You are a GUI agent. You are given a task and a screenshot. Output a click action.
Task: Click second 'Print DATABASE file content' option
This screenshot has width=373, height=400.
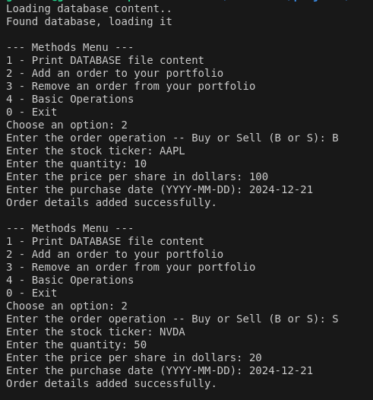tap(105, 241)
